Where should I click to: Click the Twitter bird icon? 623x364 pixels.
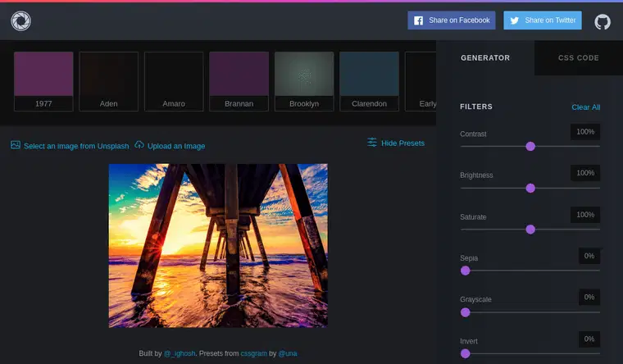click(515, 20)
